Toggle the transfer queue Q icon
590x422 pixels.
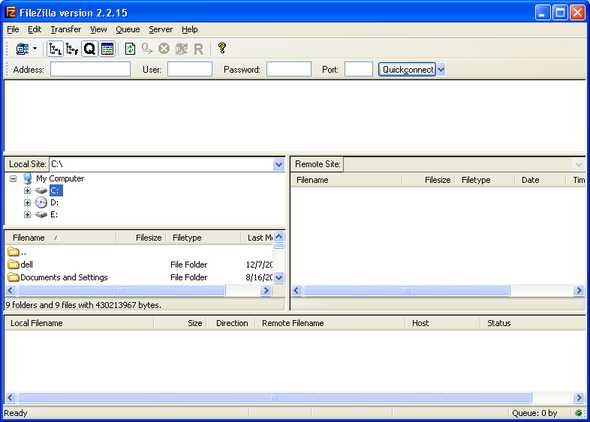[x=90, y=49]
